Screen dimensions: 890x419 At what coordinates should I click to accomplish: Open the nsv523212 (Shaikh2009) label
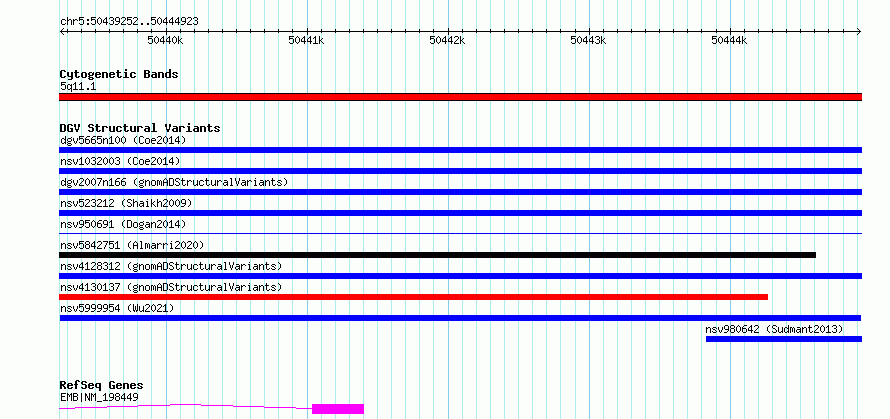click(126, 203)
